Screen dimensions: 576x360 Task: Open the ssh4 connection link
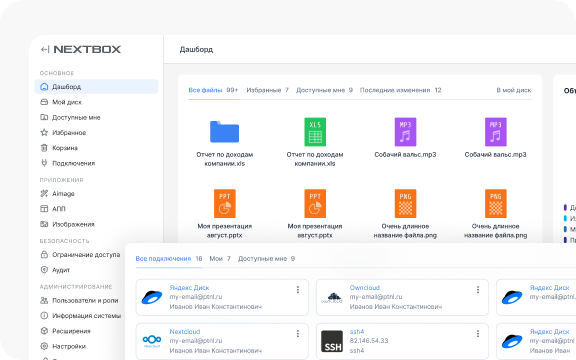point(357,332)
